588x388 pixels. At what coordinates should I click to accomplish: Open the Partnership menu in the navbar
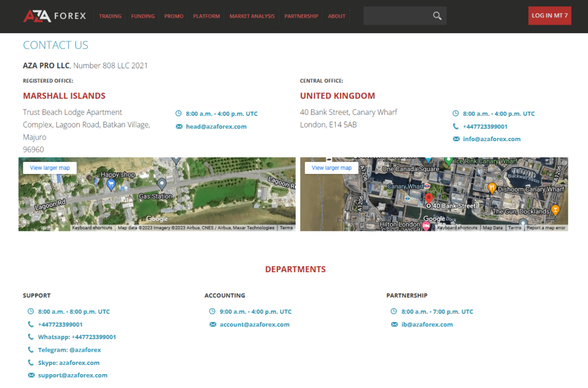(301, 16)
